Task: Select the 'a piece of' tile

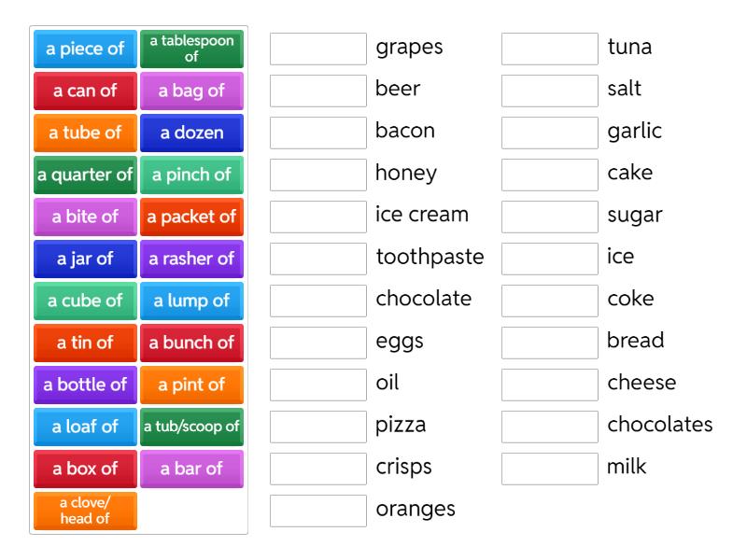Action: [x=85, y=49]
